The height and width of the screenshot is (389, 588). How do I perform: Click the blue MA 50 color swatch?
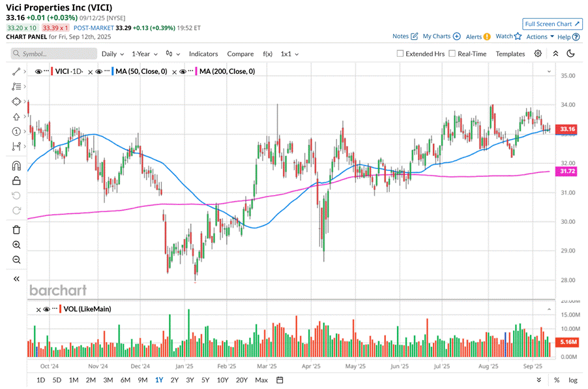(113, 71)
